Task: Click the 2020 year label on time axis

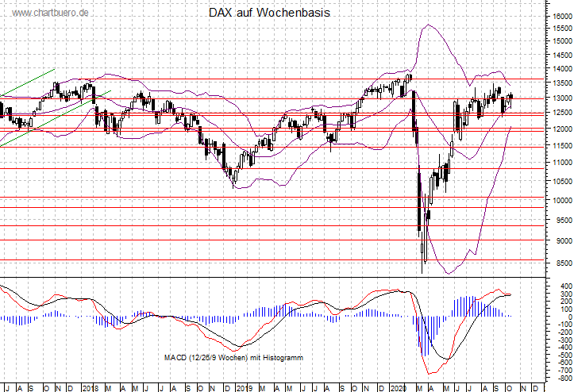Action: pos(399,388)
